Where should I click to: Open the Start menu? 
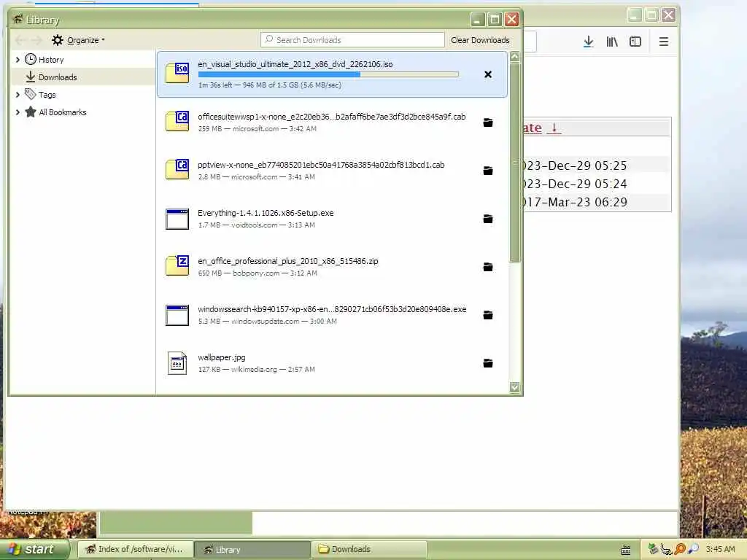point(35,549)
